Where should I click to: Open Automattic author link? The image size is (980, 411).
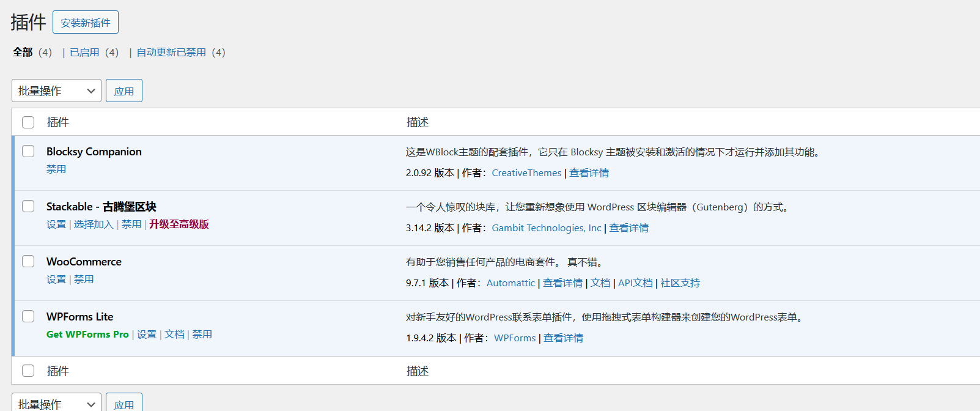click(510, 283)
